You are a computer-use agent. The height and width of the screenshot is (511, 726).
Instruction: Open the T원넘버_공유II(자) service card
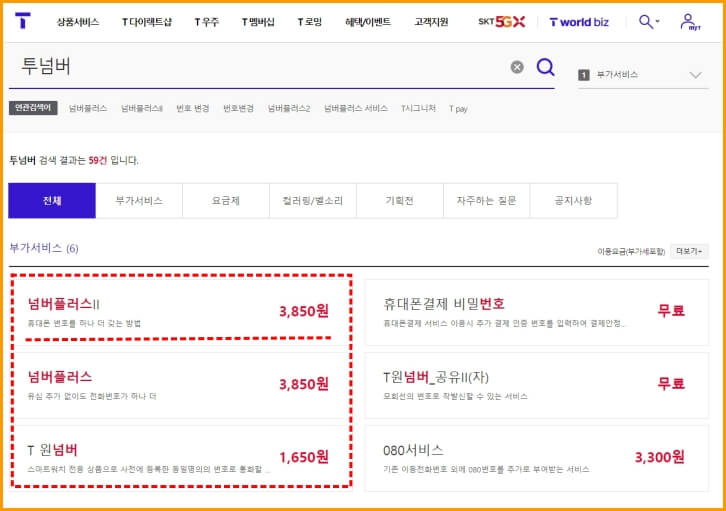pyautogui.click(x=537, y=385)
